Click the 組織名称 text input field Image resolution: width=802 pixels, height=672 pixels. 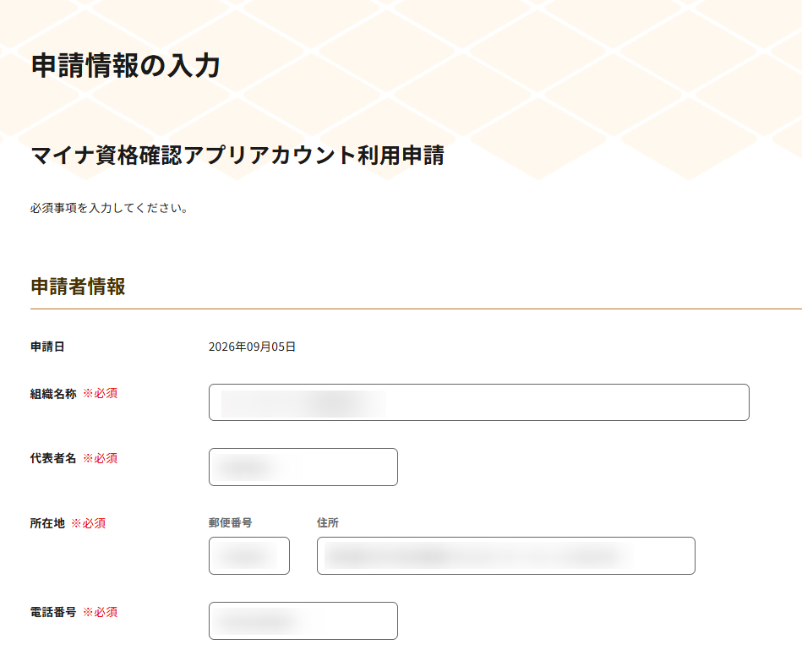click(x=478, y=402)
